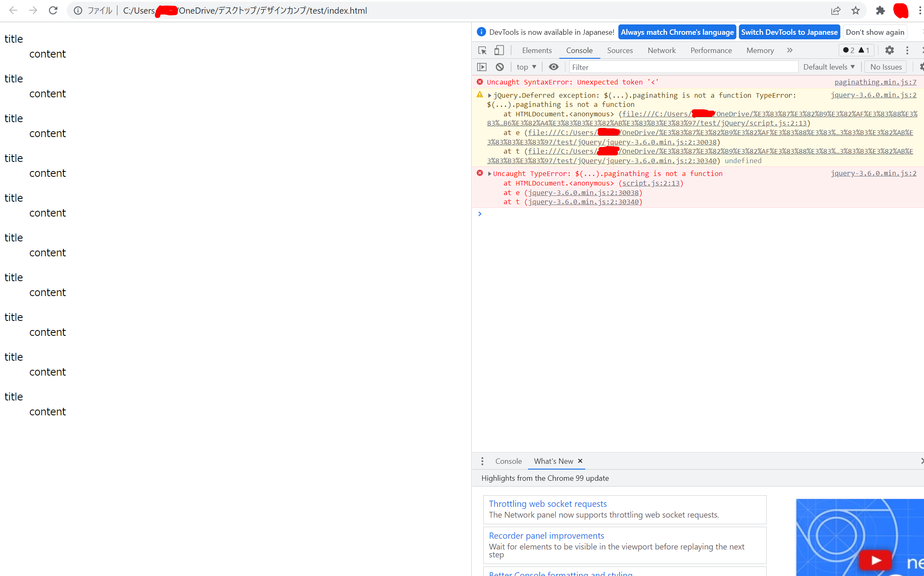This screenshot has width=924, height=576.
Task: Click the console Filter input field
Action: point(683,67)
